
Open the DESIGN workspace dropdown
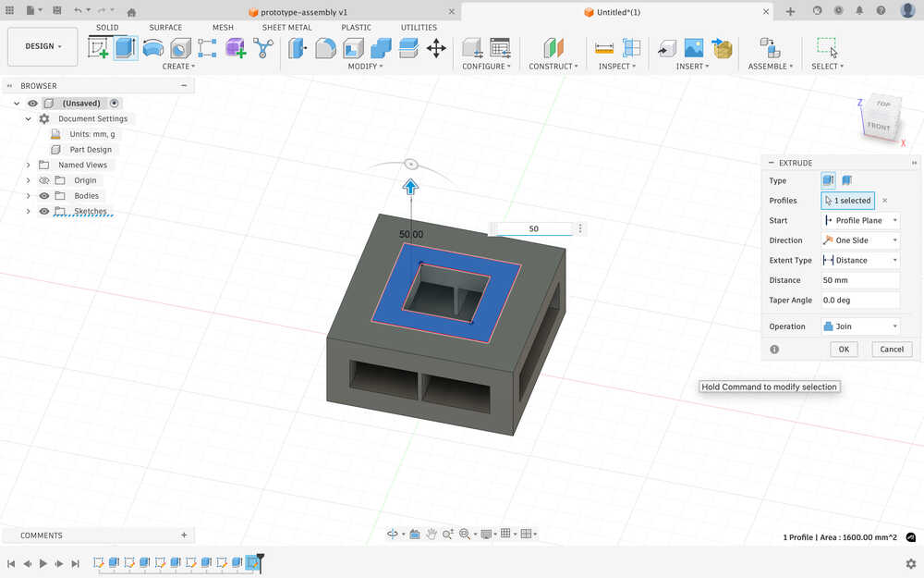(x=43, y=46)
